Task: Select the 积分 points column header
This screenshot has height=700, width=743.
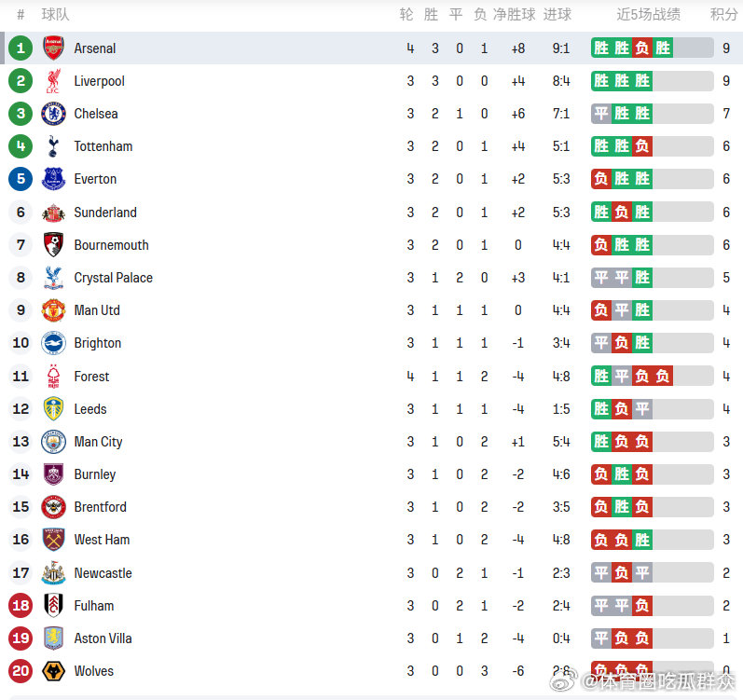Action: point(723,15)
